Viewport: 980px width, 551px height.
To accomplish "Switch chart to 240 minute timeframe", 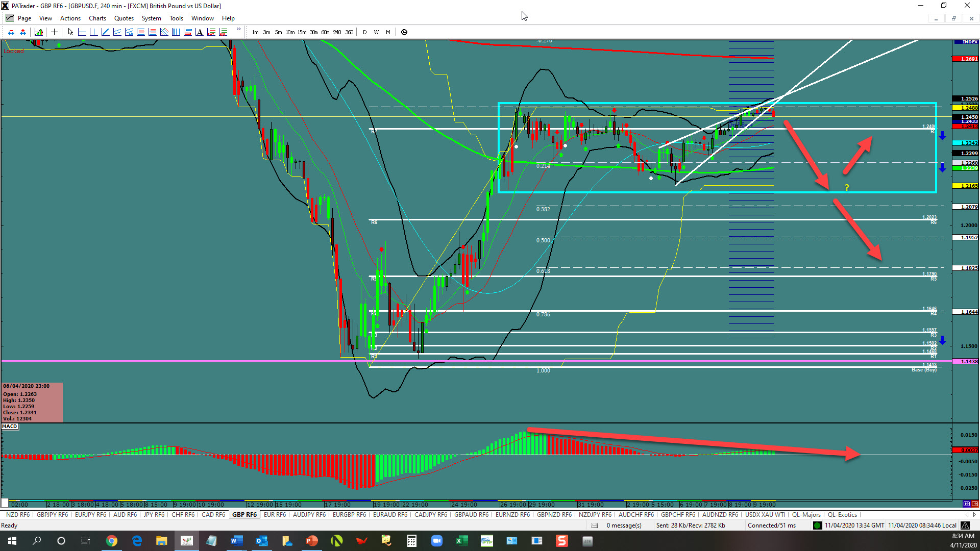I will pyautogui.click(x=337, y=32).
